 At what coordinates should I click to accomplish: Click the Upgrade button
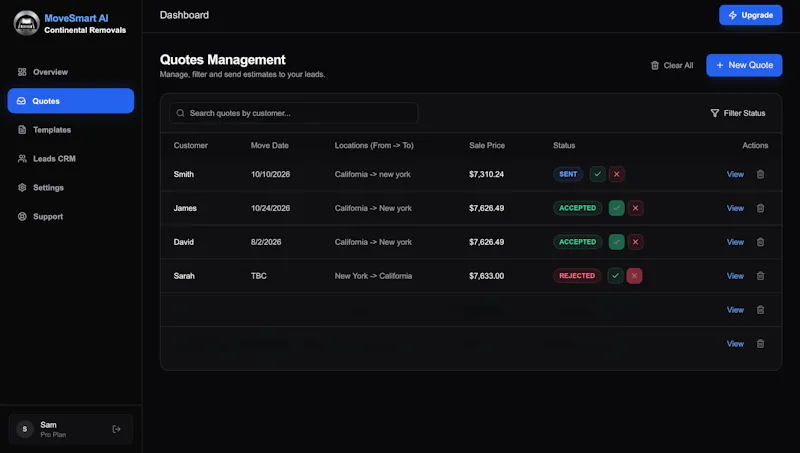coord(751,15)
